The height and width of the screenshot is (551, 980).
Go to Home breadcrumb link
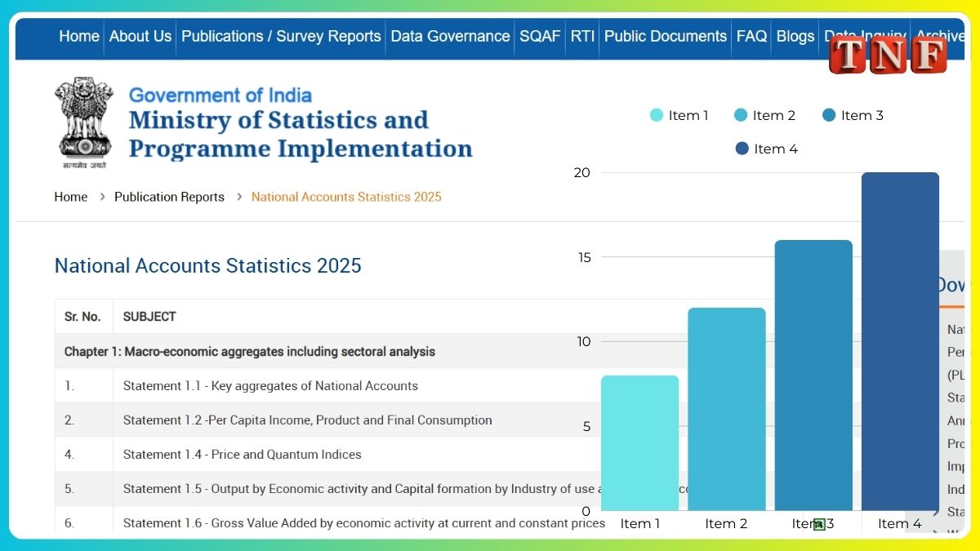point(71,197)
